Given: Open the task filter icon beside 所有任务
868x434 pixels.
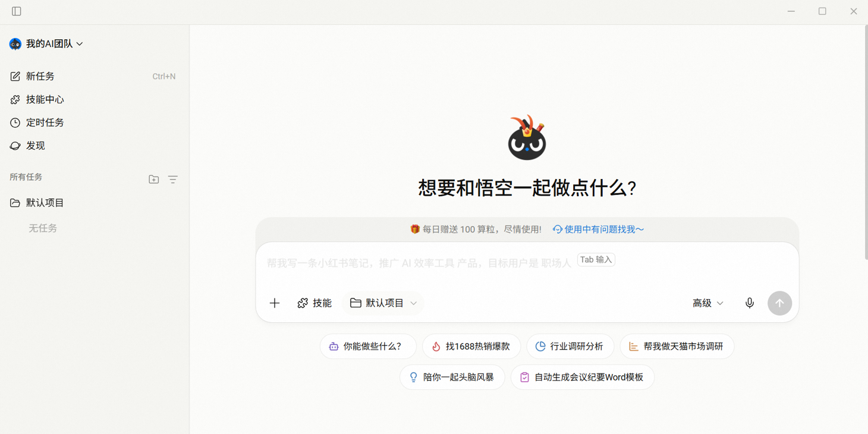Looking at the screenshot, I should coord(172,179).
